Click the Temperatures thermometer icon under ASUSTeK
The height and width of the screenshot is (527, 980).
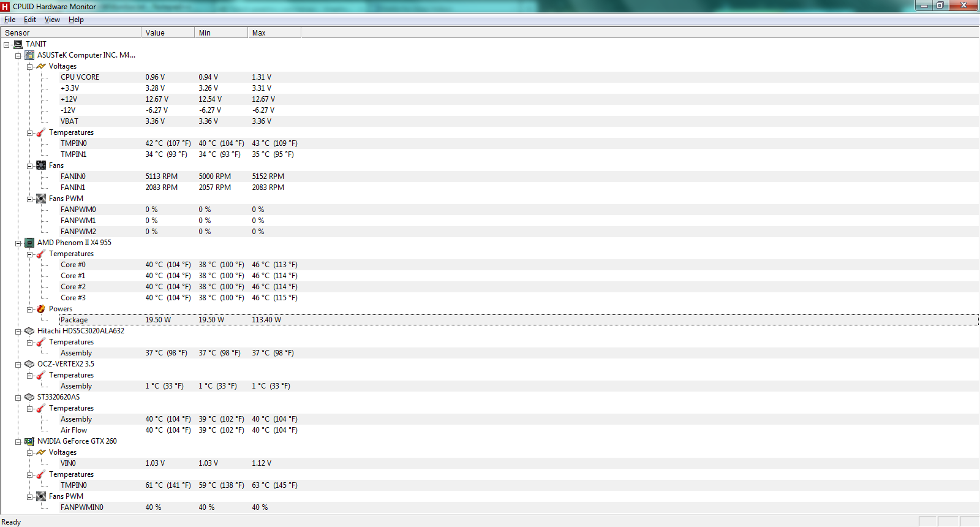pos(41,132)
